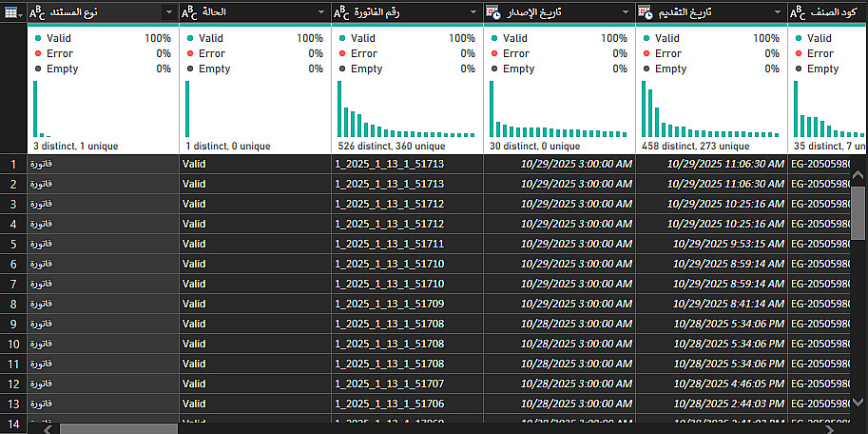The image size is (868, 434).
Task: Click the date/time type icon of تاريخ الإصدار
Action: (x=493, y=12)
